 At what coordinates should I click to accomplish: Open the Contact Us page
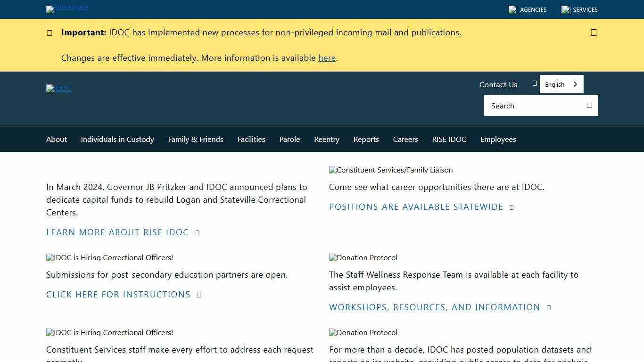tap(498, 85)
